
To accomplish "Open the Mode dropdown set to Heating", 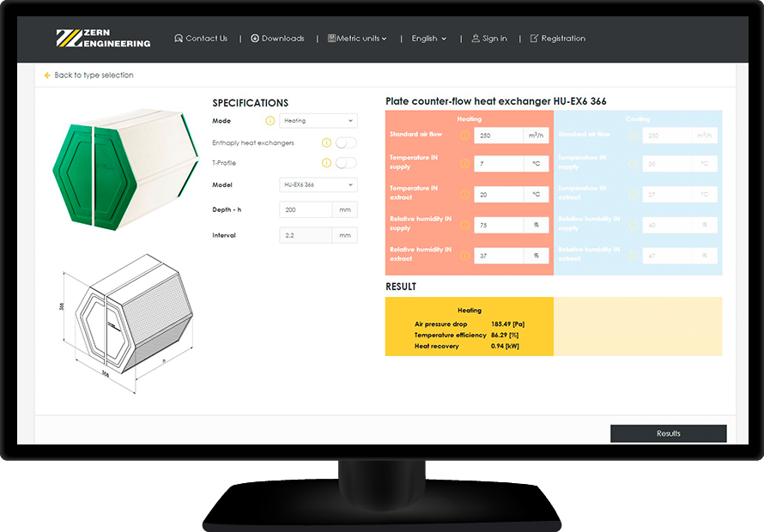I will (x=318, y=121).
